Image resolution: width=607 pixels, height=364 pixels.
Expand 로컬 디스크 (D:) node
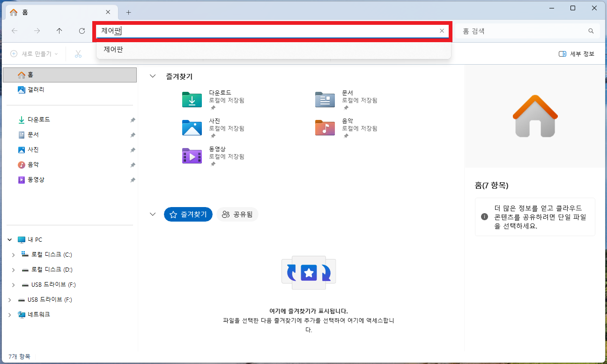tap(14, 270)
